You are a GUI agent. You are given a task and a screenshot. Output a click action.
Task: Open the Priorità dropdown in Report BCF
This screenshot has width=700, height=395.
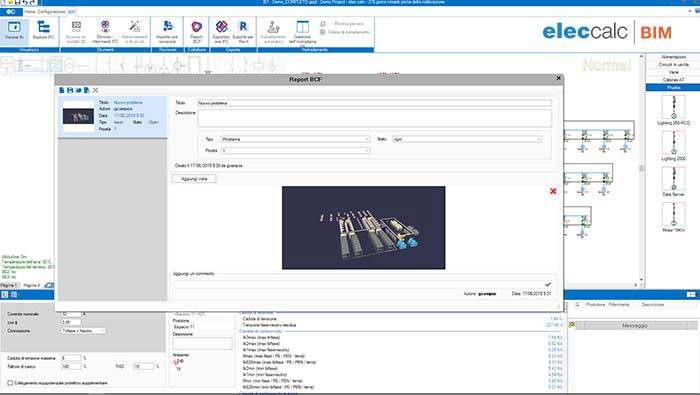[x=296, y=150]
